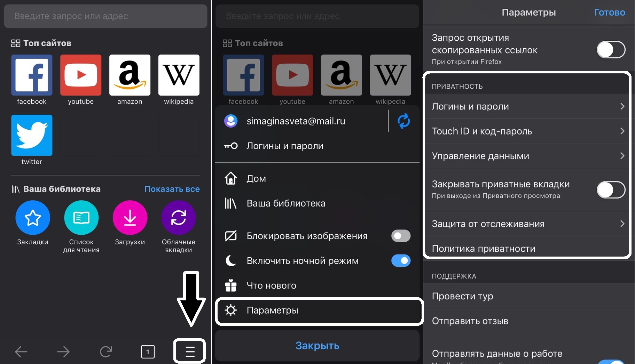Click the При открытии Firefox subtitle

(467, 62)
